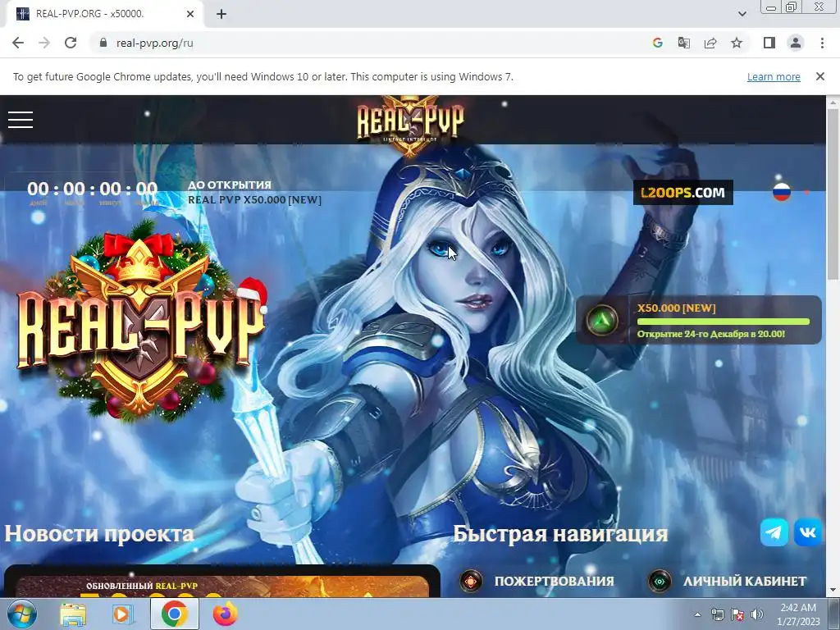Launch Firefox from the taskbar

(226, 614)
